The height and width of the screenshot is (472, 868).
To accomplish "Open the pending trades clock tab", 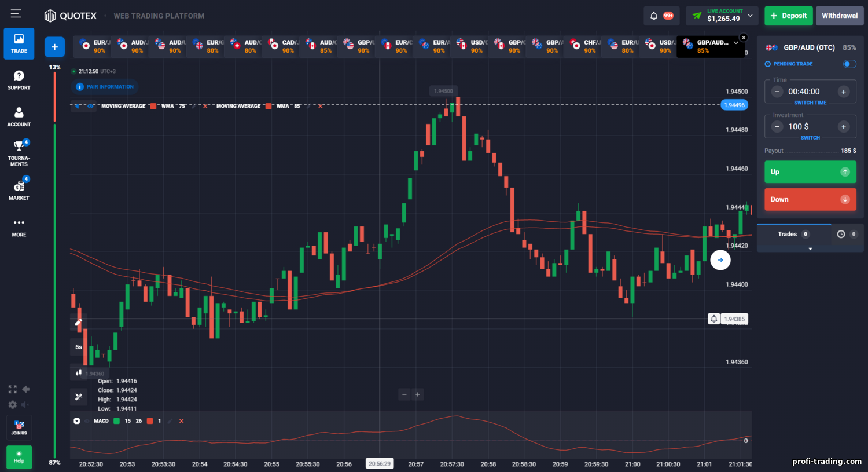I will pyautogui.click(x=847, y=234).
